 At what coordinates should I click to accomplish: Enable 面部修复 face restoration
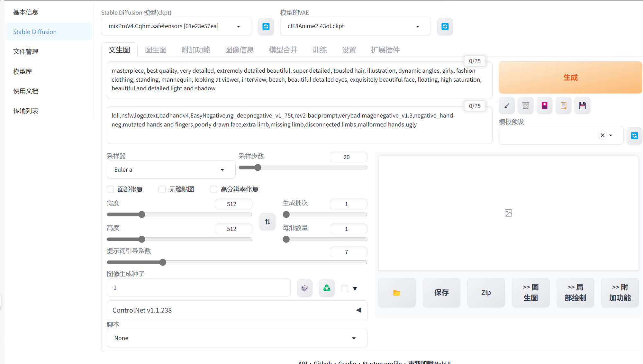pyautogui.click(x=110, y=189)
